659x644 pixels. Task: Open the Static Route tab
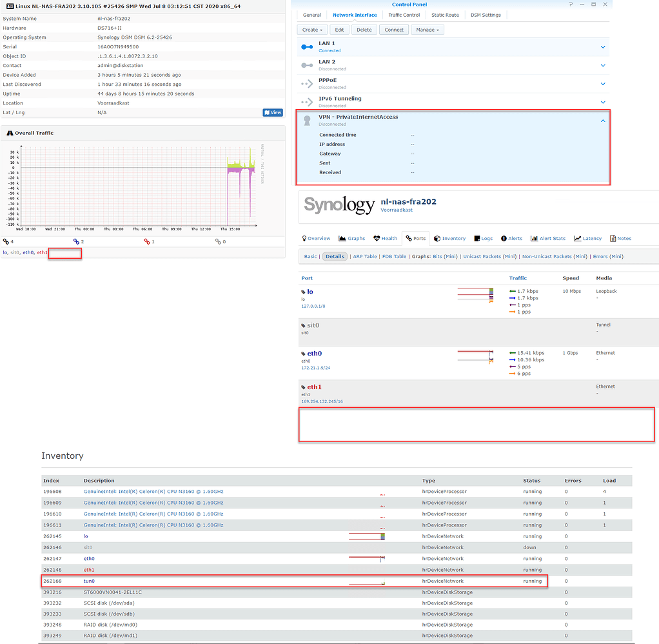[x=445, y=15]
